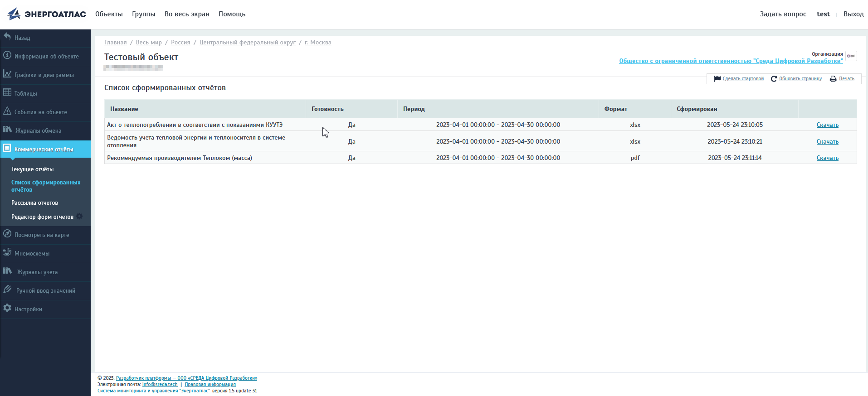Click the События на объекте warning icon
Viewport: 868px width, 396px height.
coord(7,111)
